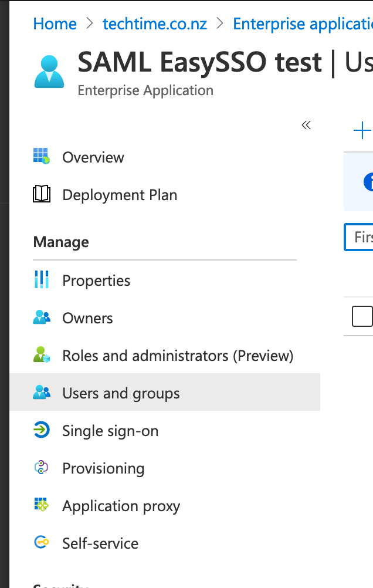This screenshot has width=373, height=588.
Task: Tick the select-all checkbox in table header
Action: pyautogui.click(x=362, y=316)
